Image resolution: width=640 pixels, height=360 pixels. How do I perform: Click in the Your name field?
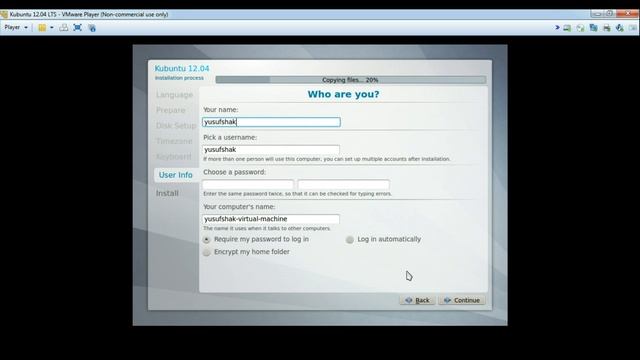point(271,122)
